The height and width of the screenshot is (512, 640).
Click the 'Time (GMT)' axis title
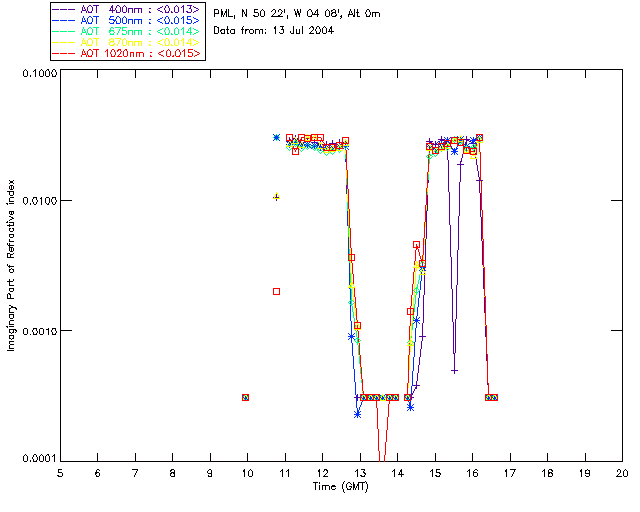[x=340, y=487]
